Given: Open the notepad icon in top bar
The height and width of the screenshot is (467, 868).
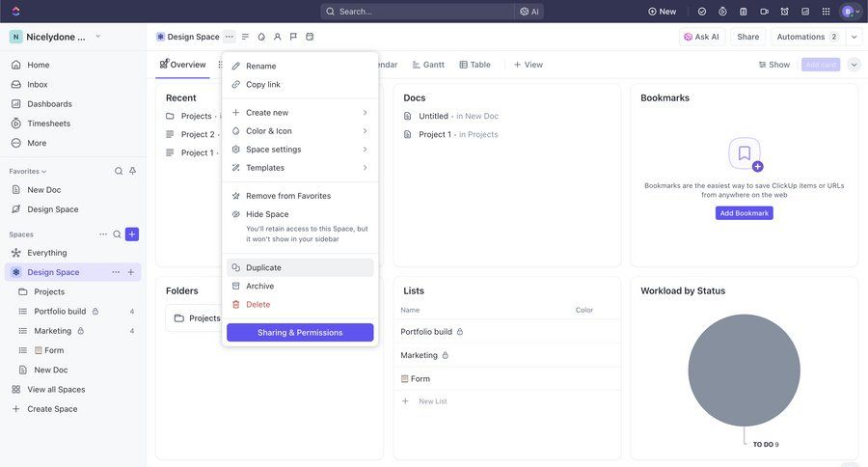Looking at the screenshot, I should pos(744,11).
